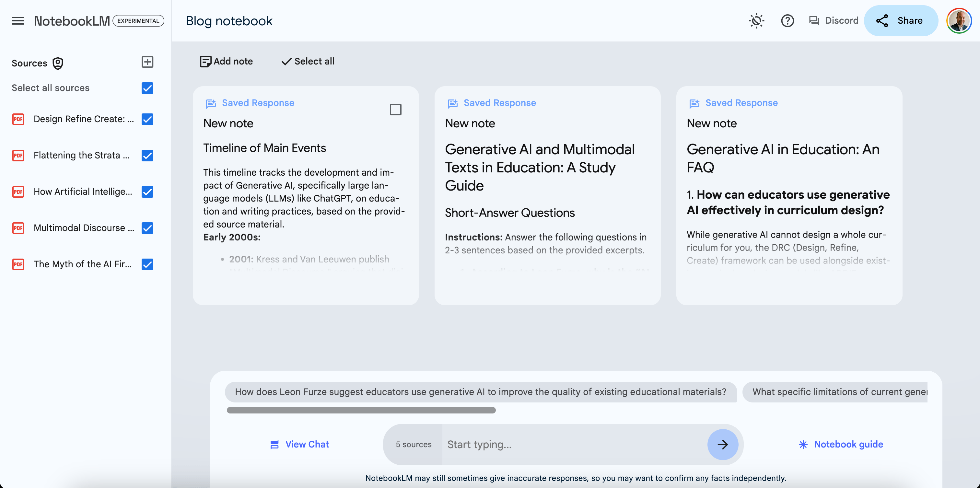This screenshot has height=488, width=980.
Task: Open the hamburger navigation menu
Action: point(18,21)
